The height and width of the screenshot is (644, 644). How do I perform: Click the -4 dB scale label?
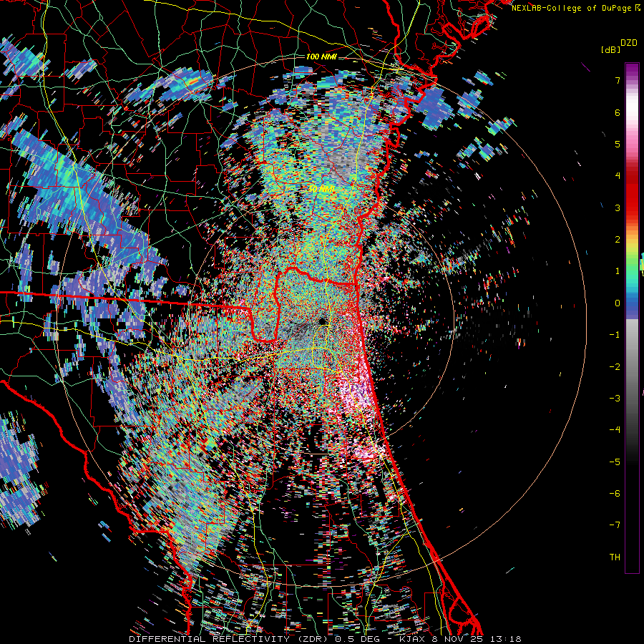click(615, 429)
